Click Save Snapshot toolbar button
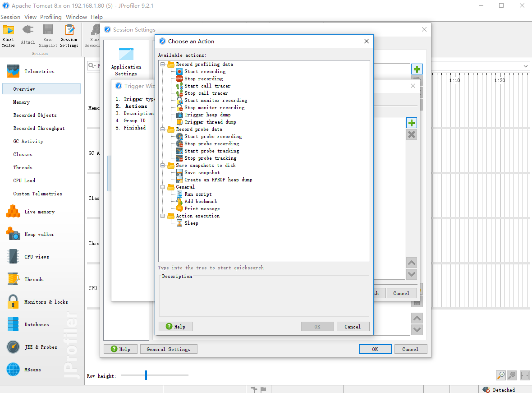532x393 pixels. pyautogui.click(x=48, y=36)
